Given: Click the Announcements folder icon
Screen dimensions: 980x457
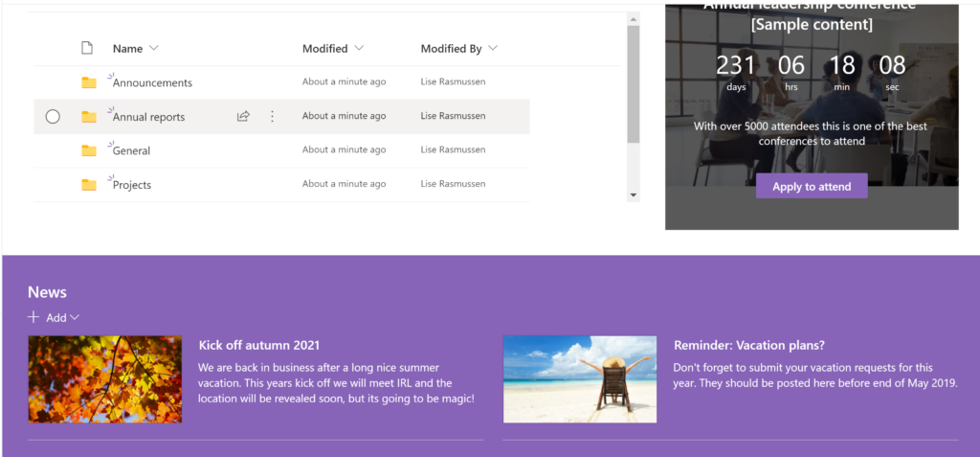Looking at the screenshot, I should 89,82.
